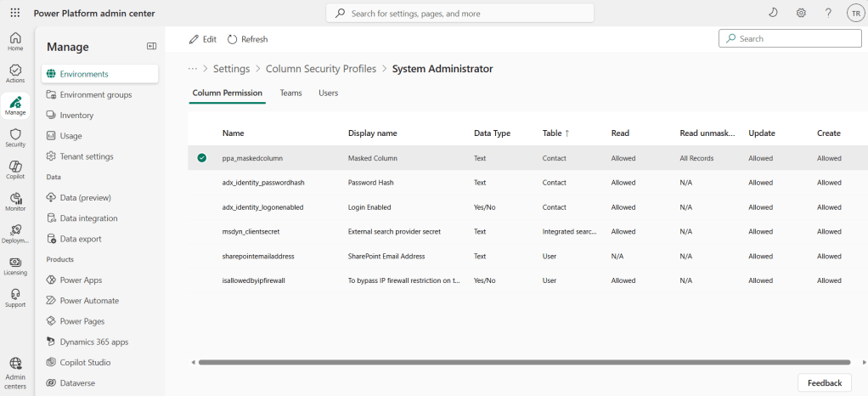Open the settings gear icon
Image resolution: width=868 pixels, height=396 pixels.
pyautogui.click(x=801, y=14)
